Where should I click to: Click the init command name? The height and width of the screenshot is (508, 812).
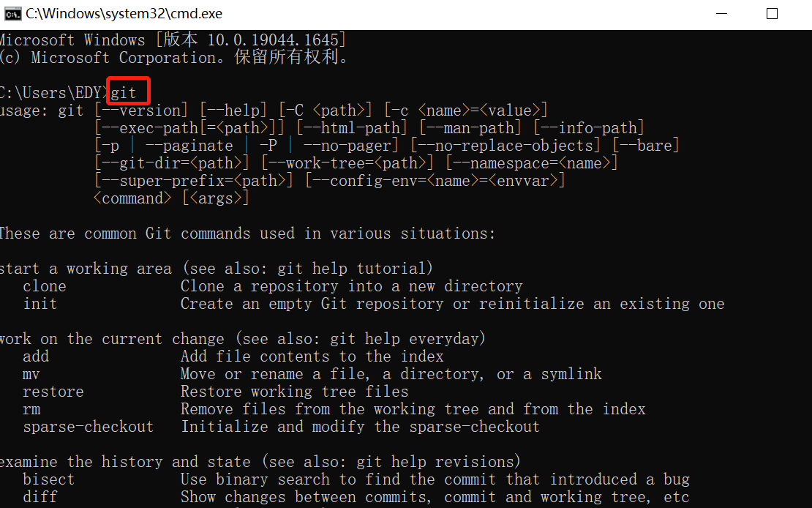tap(40, 304)
